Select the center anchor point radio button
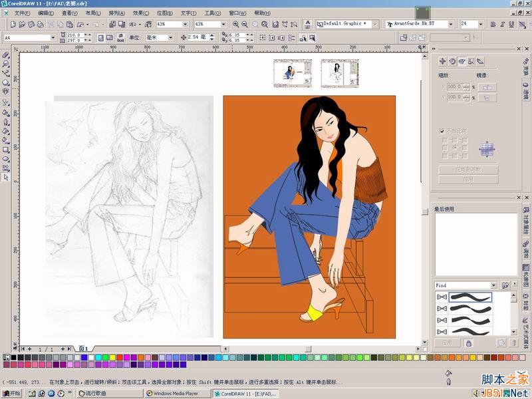 455,148
